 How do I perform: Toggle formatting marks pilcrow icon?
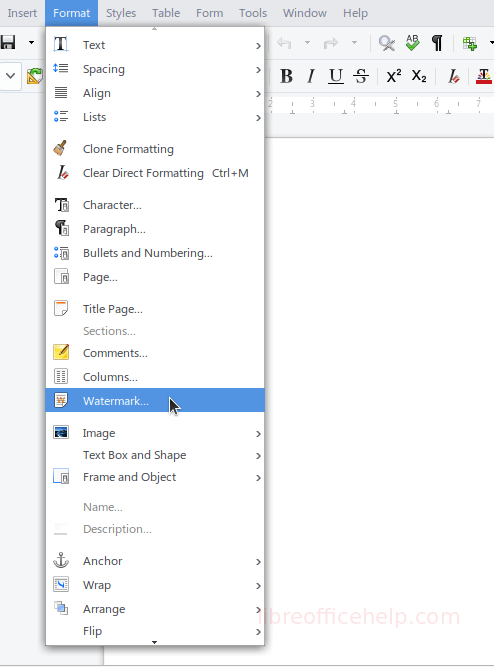coord(437,43)
